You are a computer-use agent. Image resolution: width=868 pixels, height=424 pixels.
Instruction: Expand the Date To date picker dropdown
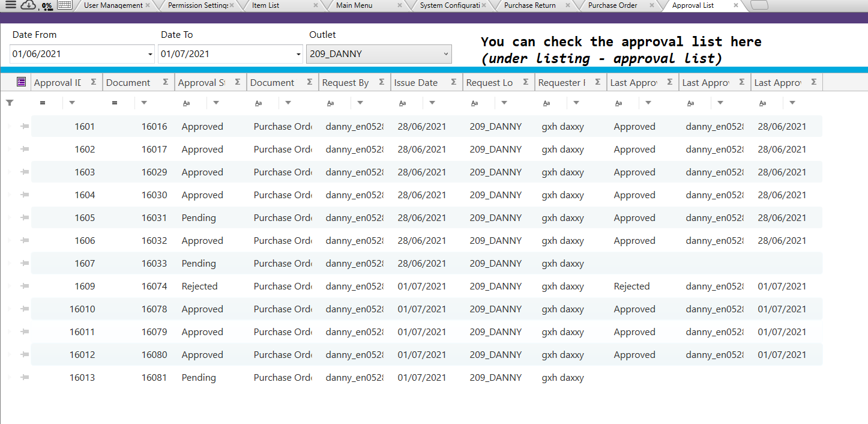[x=298, y=55]
